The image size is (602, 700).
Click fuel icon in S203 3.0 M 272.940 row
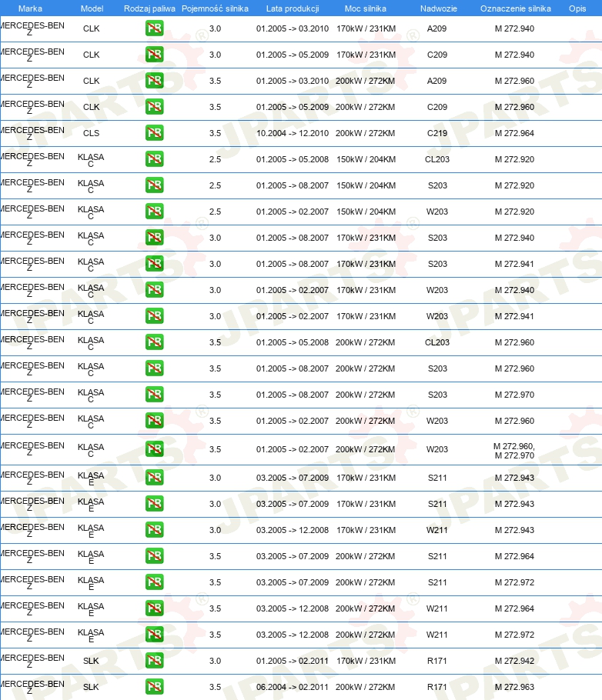point(154,238)
